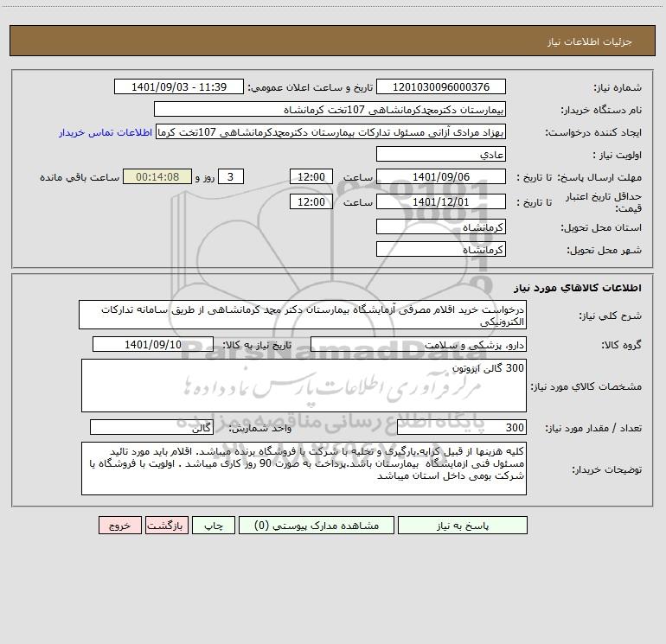Click the label شماره نیاز
The width and height of the screenshot is (666, 644).
618,87
